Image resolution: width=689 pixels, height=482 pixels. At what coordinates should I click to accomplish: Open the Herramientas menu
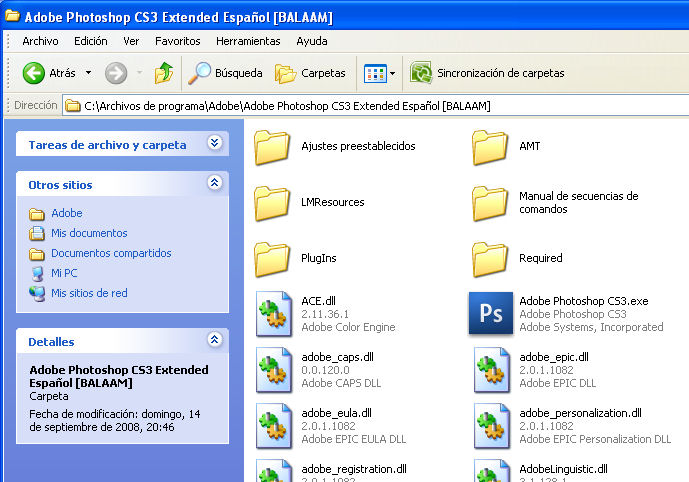pos(248,41)
